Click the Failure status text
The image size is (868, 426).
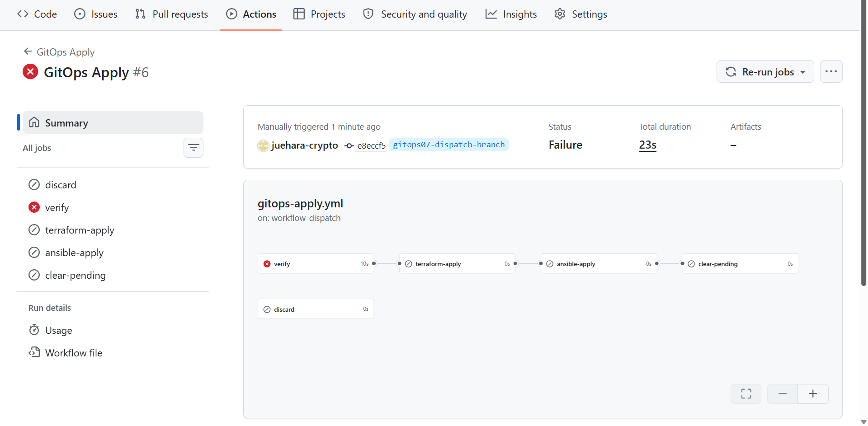click(565, 145)
